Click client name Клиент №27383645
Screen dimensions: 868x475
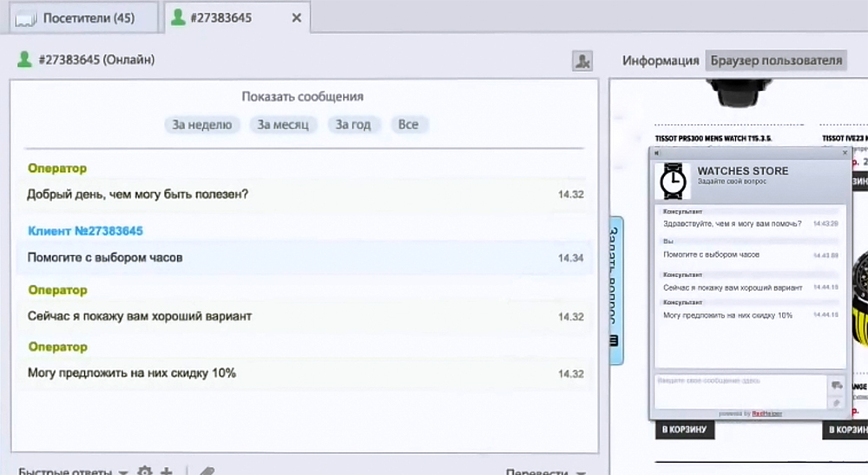(x=85, y=231)
